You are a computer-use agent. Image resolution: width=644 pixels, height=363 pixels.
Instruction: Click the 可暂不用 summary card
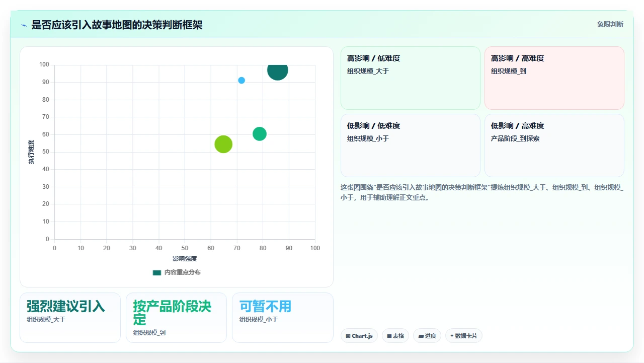coord(283,318)
